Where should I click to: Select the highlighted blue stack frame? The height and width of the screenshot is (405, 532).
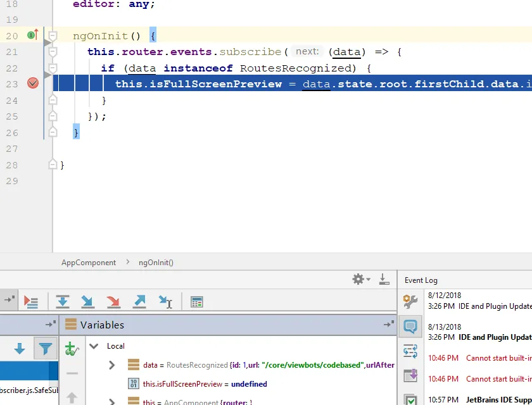coord(29,371)
